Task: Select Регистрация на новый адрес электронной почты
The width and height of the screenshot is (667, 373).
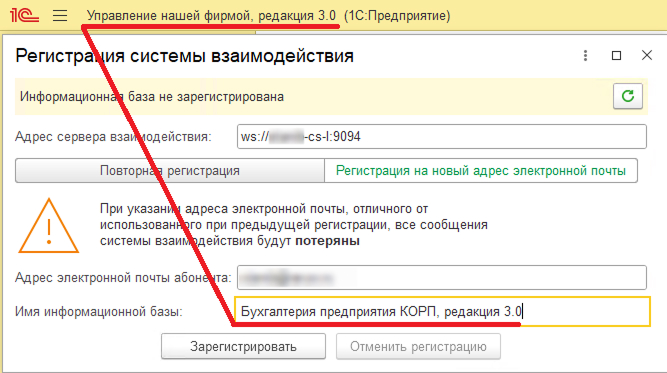Action: pyautogui.click(x=481, y=171)
